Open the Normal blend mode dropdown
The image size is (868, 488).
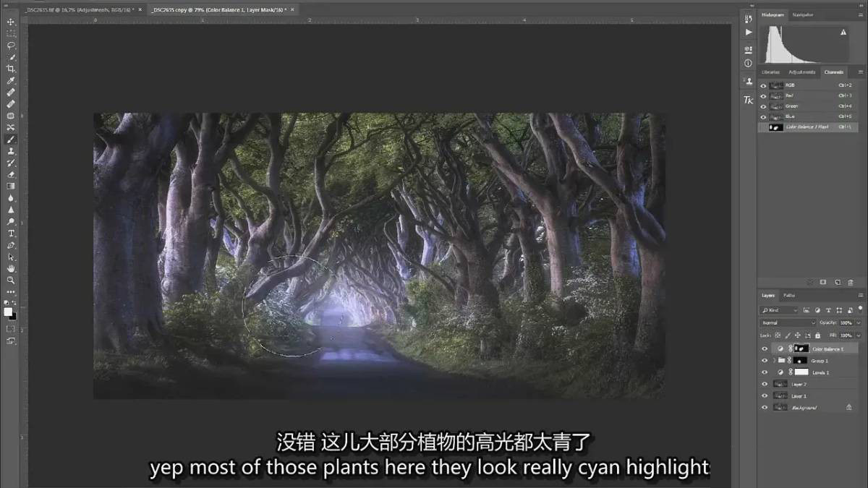(x=787, y=322)
